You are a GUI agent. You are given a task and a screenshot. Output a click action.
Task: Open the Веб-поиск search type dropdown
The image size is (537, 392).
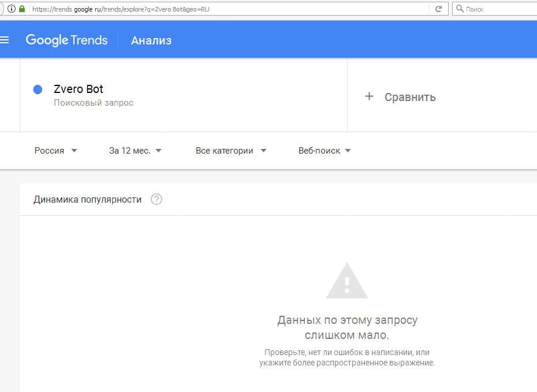click(325, 151)
